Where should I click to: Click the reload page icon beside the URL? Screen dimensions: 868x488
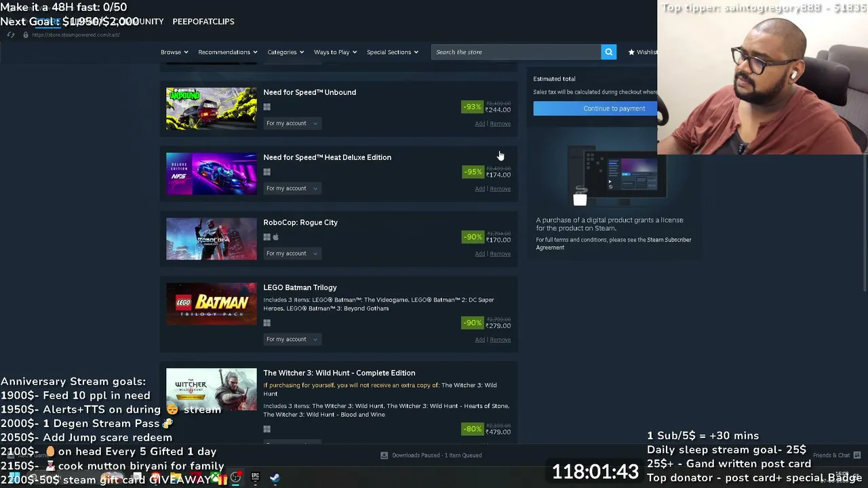[11, 35]
